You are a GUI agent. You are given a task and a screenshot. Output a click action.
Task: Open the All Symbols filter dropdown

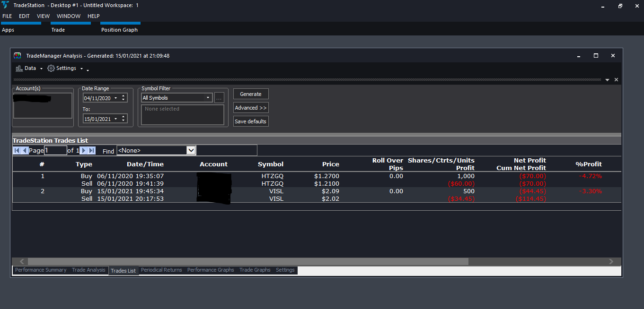(x=208, y=98)
